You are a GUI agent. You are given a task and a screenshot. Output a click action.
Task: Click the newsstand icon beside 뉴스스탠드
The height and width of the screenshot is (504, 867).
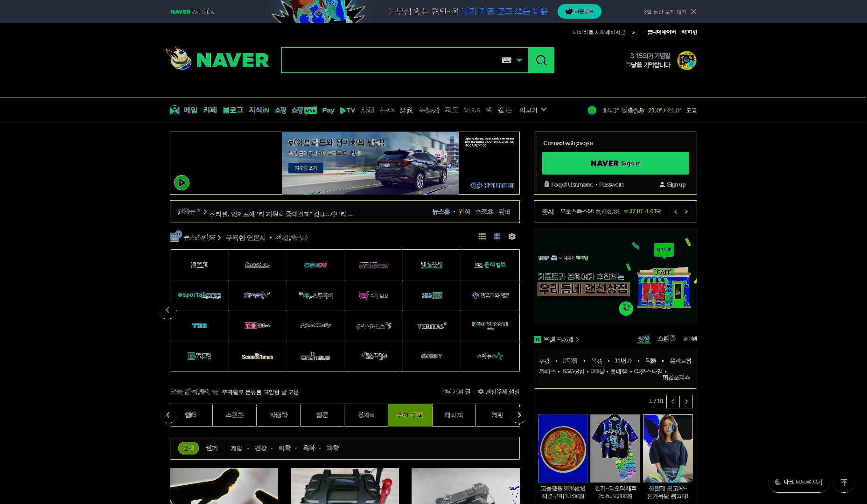click(x=175, y=237)
